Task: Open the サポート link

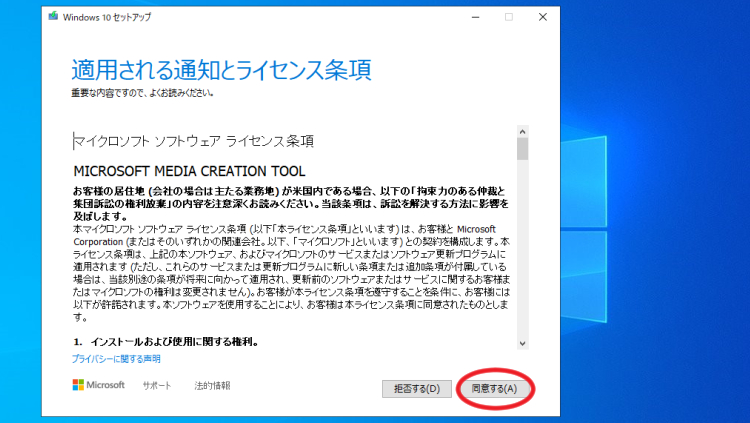Action: pyautogui.click(x=157, y=385)
